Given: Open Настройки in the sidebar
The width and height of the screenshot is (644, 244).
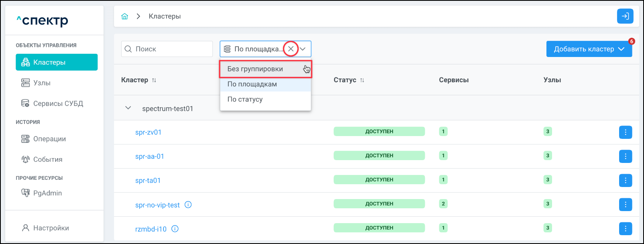Looking at the screenshot, I should click(51, 228).
